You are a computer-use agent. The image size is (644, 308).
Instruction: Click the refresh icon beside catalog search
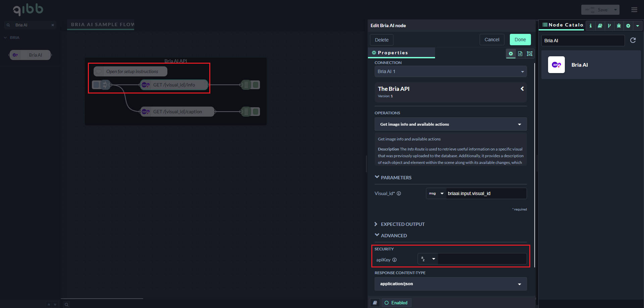(x=633, y=41)
